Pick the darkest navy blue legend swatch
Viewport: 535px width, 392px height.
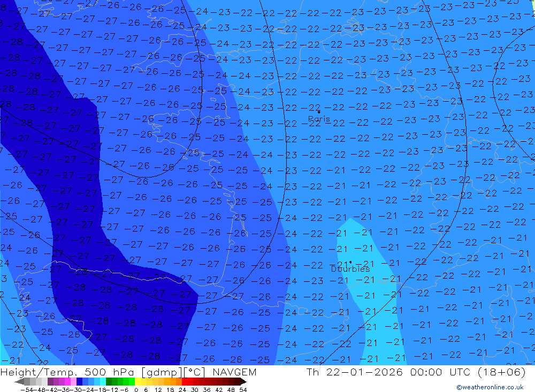coord(80,382)
